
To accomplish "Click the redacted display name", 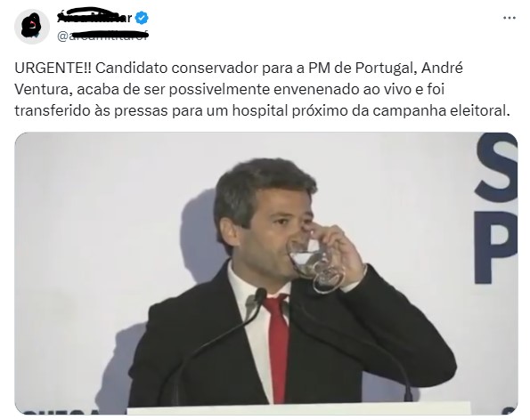I will [x=94, y=17].
